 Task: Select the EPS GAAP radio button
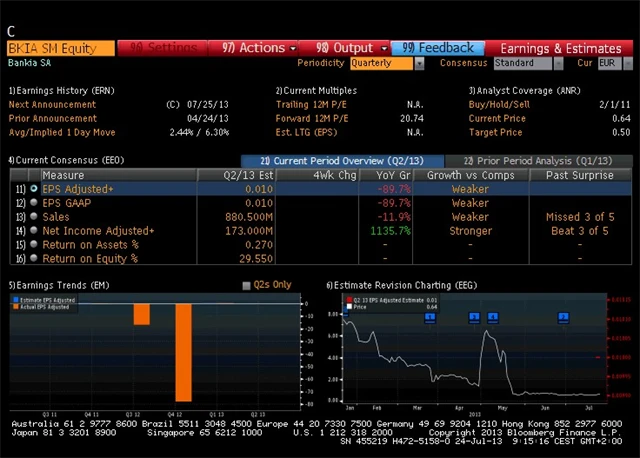(x=34, y=202)
